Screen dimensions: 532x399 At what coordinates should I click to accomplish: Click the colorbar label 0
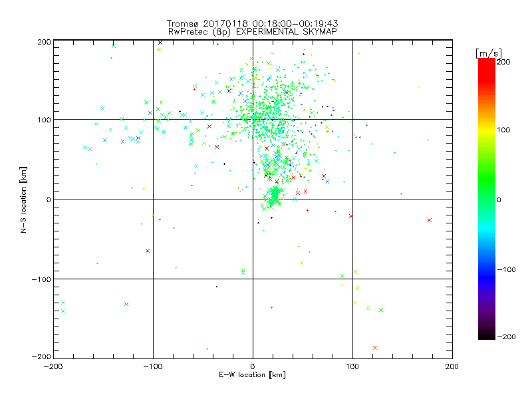coord(499,199)
